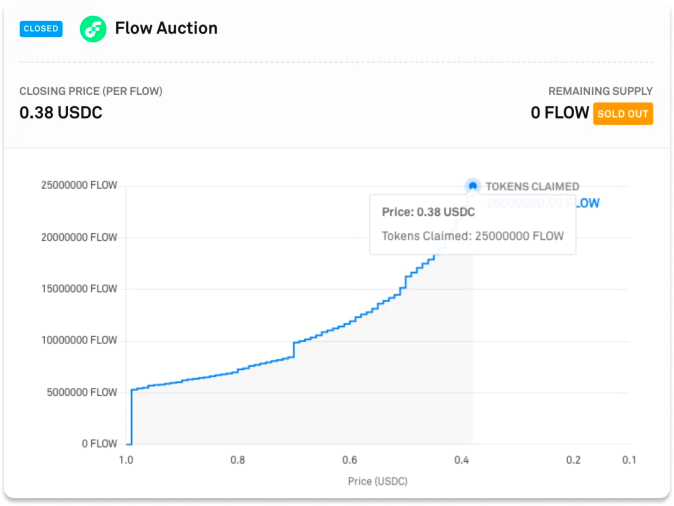The height and width of the screenshot is (506, 674).
Task: Click the Price 0.38 USDC tooltip line
Action: point(428,212)
